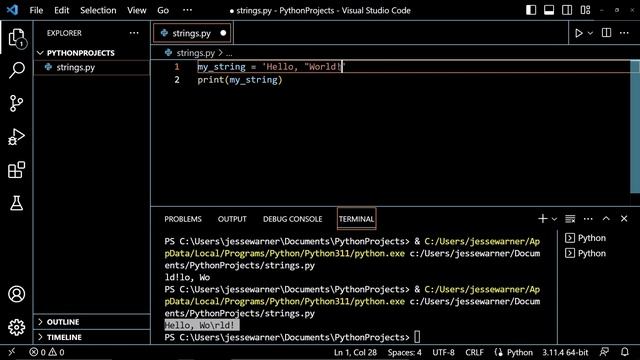Open the File menu

click(36, 10)
